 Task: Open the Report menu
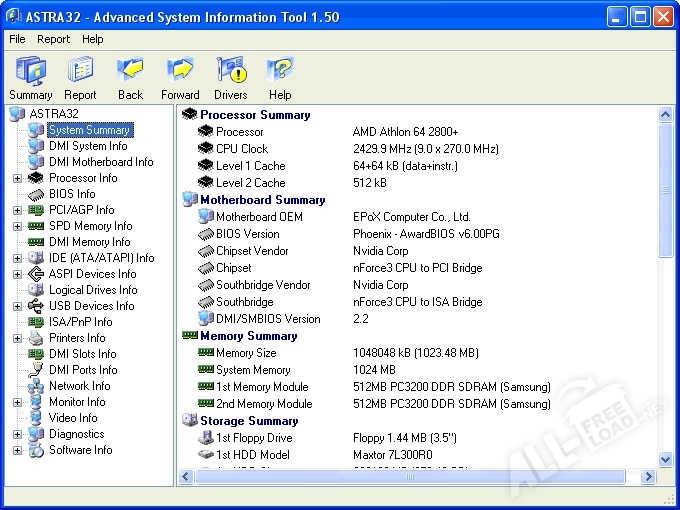pyautogui.click(x=54, y=39)
